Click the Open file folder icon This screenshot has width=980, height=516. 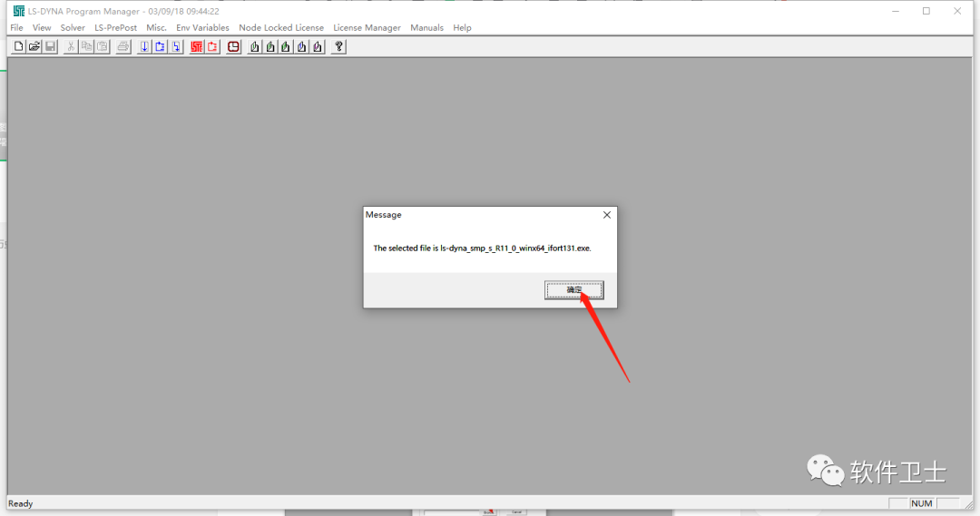34,46
